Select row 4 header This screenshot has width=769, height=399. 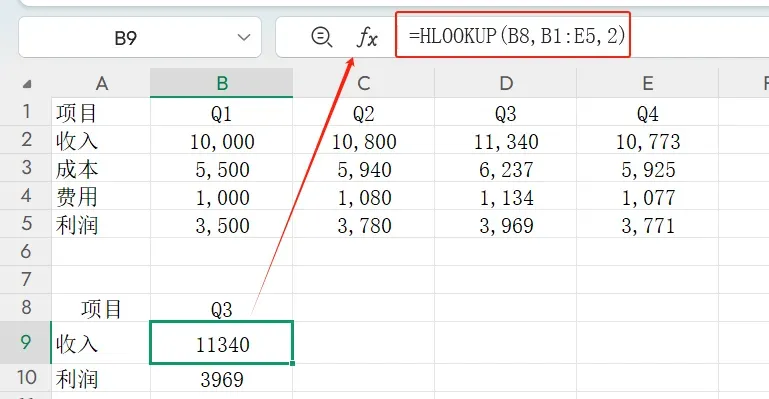point(26,196)
